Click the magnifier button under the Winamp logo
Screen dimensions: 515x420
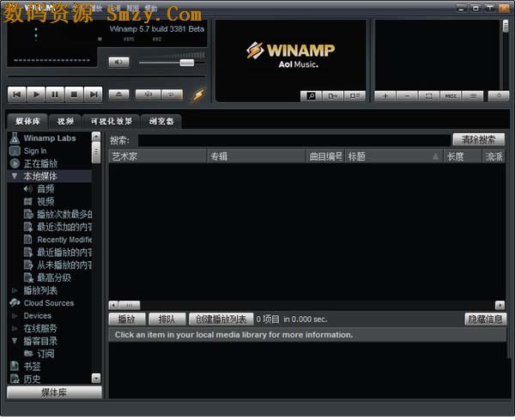311,96
